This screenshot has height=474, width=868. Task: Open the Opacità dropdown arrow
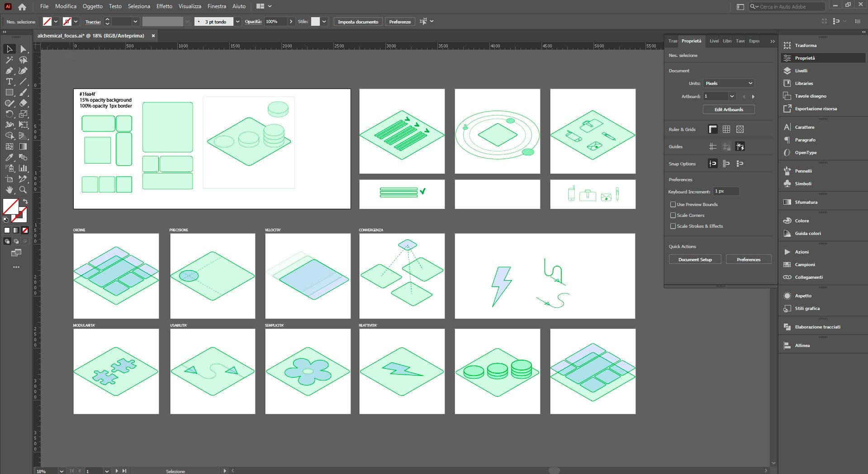pyautogui.click(x=292, y=21)
